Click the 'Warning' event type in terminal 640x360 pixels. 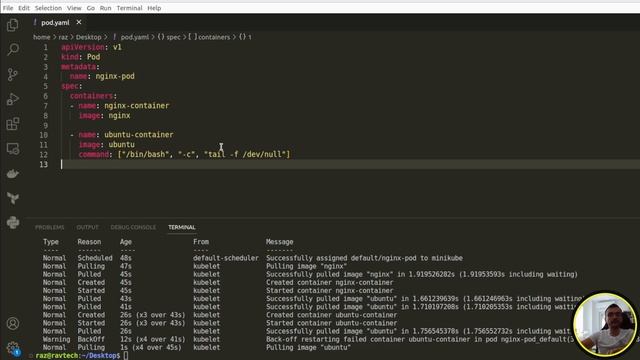pos(56,339)
